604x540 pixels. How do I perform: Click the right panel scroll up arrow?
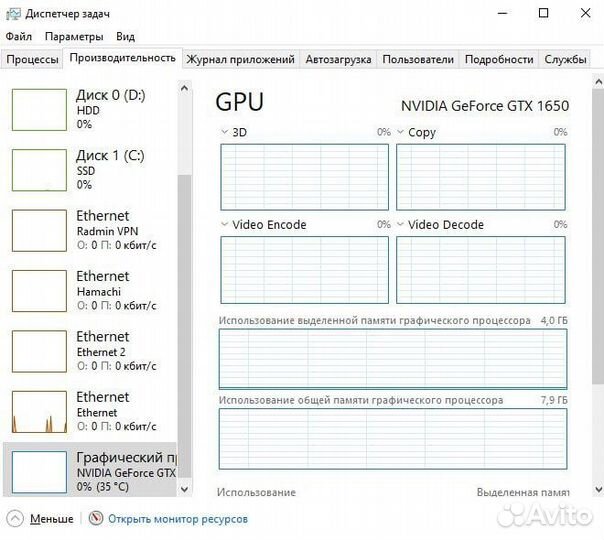coord(598,82)
